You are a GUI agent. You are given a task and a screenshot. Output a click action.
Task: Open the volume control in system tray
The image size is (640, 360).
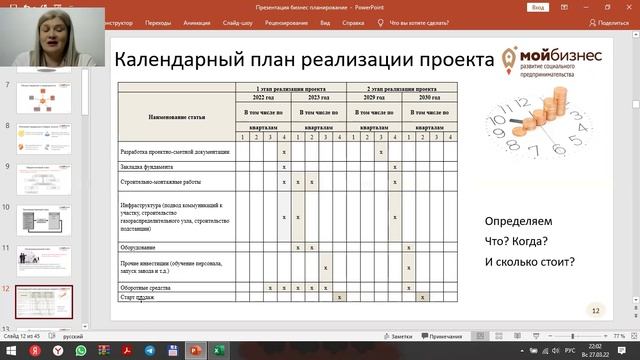point(556,351)
